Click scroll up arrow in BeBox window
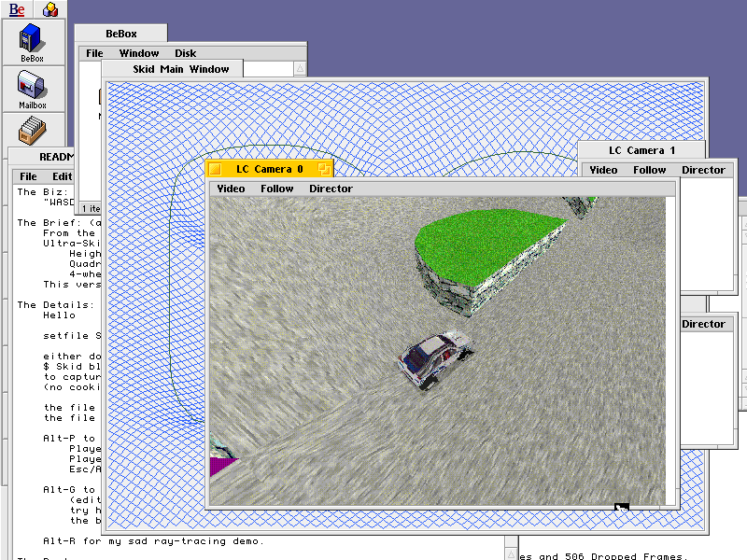Screen dimensions: 747x560 click(300, 68)
